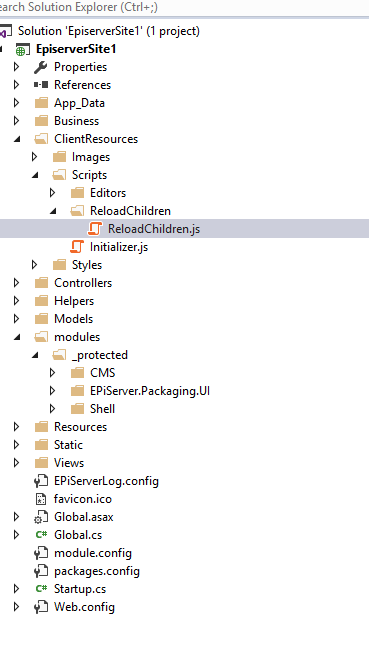Collapse the _protected folder arrow
The image size is (369, 672).
click(35, 355)
